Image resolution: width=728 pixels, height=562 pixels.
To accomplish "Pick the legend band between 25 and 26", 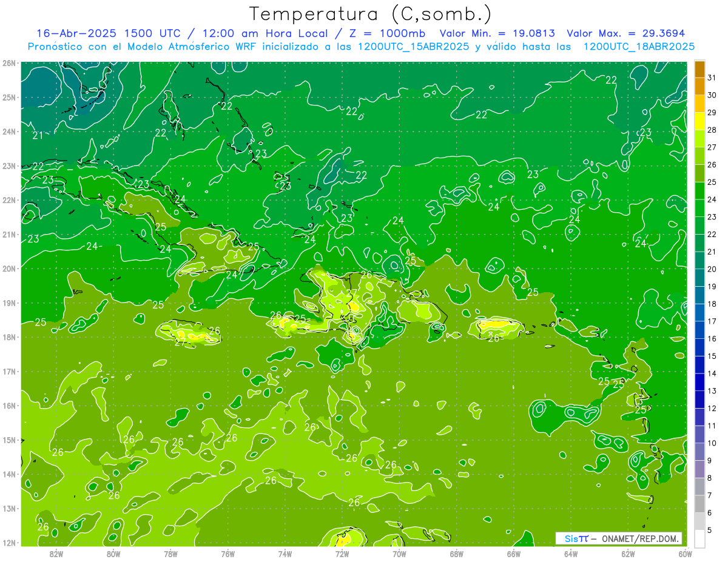I will 699,173.
